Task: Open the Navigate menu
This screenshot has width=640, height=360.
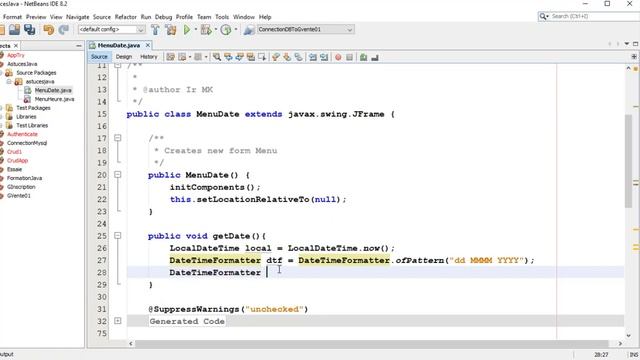Action: point(78,17)
